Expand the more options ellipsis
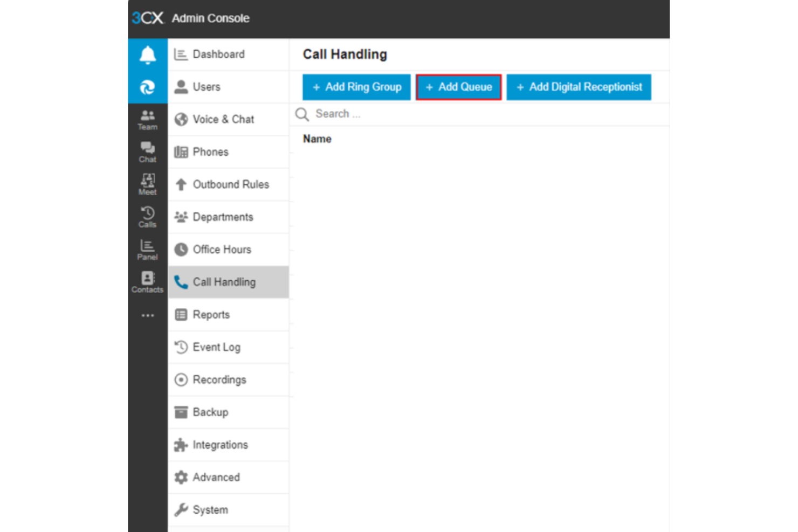The height and width of the screenshot is (532, 798). pyautogui.click(x=147, y=315)
